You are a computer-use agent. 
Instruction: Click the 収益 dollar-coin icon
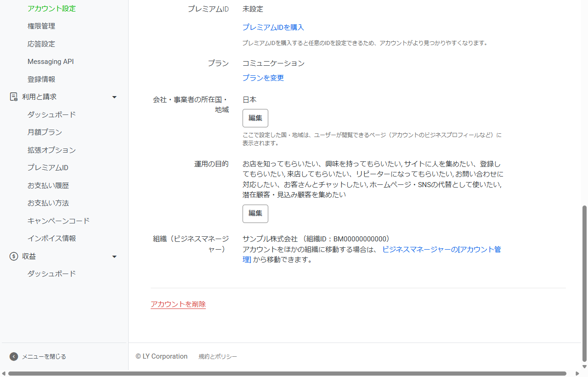coord(14,257)
